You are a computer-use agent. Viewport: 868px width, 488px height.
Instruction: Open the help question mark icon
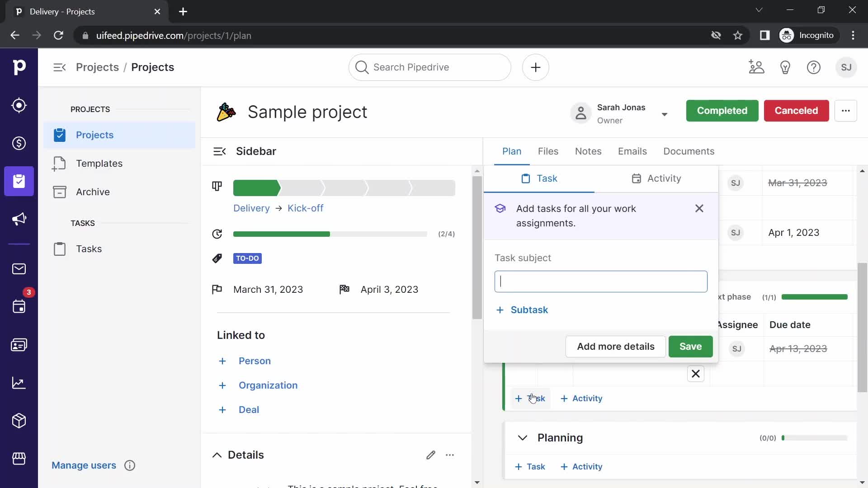814,67
